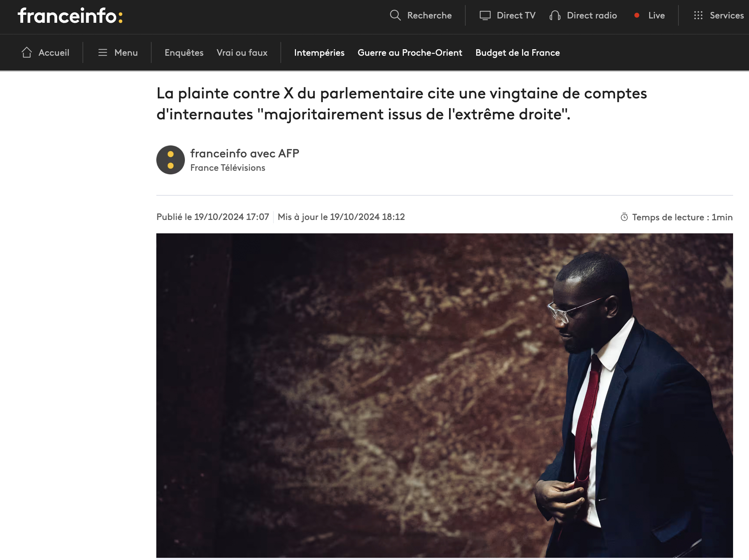Click the Accueil house icon
The image size is (749, 560).
point(27,52)
